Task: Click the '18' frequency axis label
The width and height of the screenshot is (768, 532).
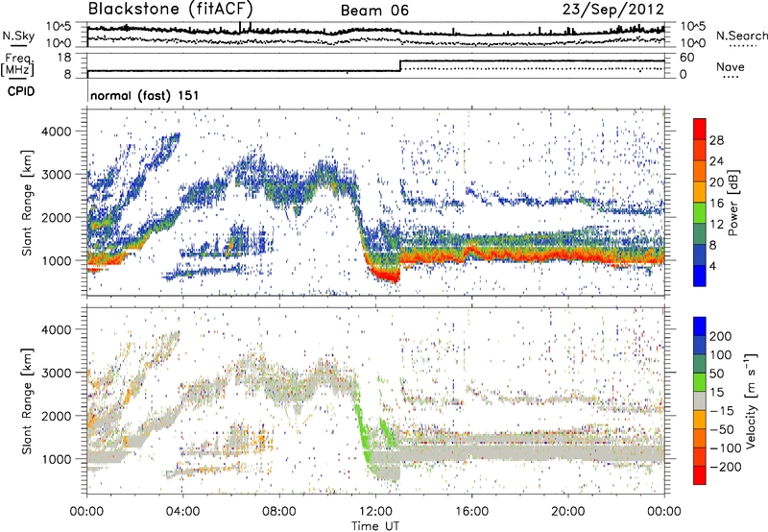Action: click(x=63, y=58)
